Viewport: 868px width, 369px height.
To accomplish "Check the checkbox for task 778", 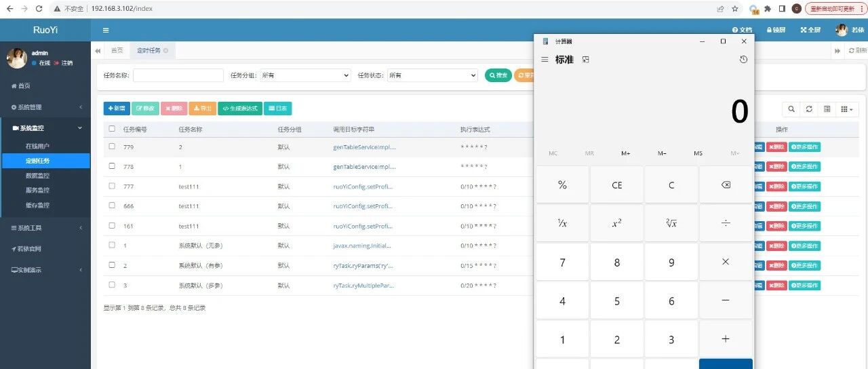I will (112, 166).
